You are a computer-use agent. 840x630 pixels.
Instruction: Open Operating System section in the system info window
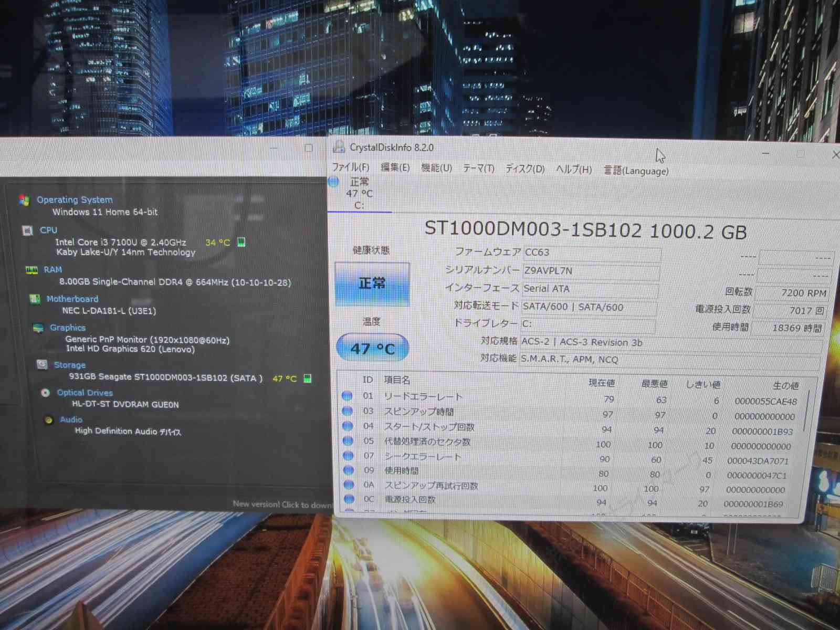coord(75,200)
